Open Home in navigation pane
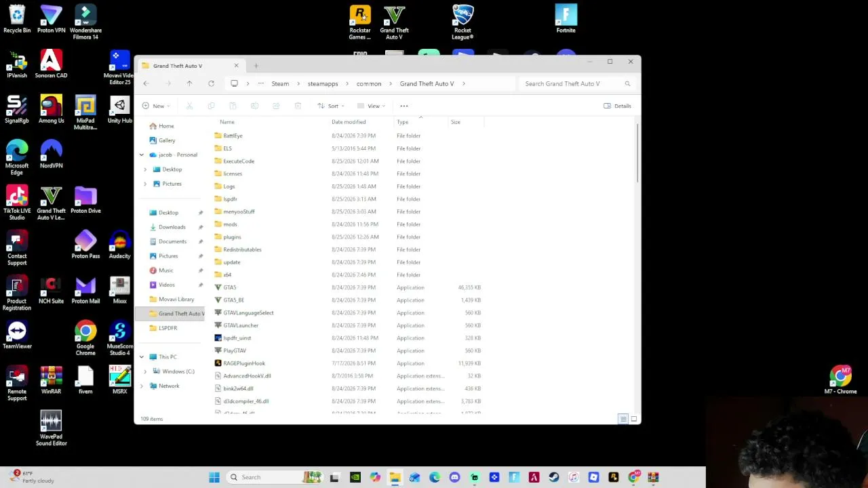868x488 pixels. pyautogui.click(x=166, y=126)
